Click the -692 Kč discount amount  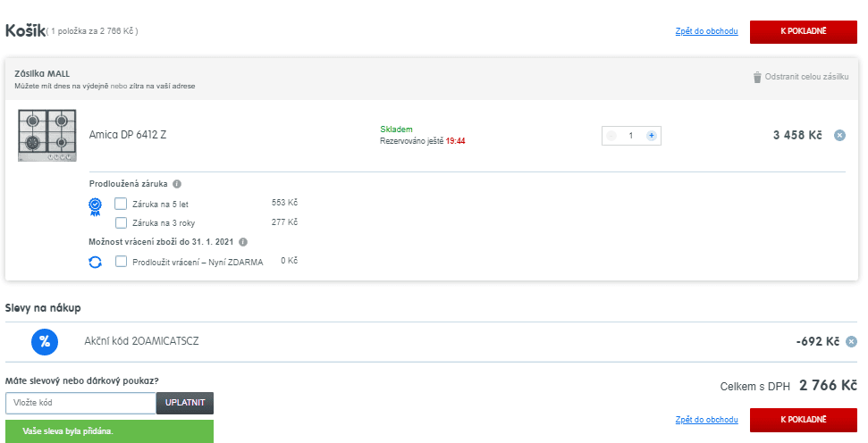pos(818,342)
